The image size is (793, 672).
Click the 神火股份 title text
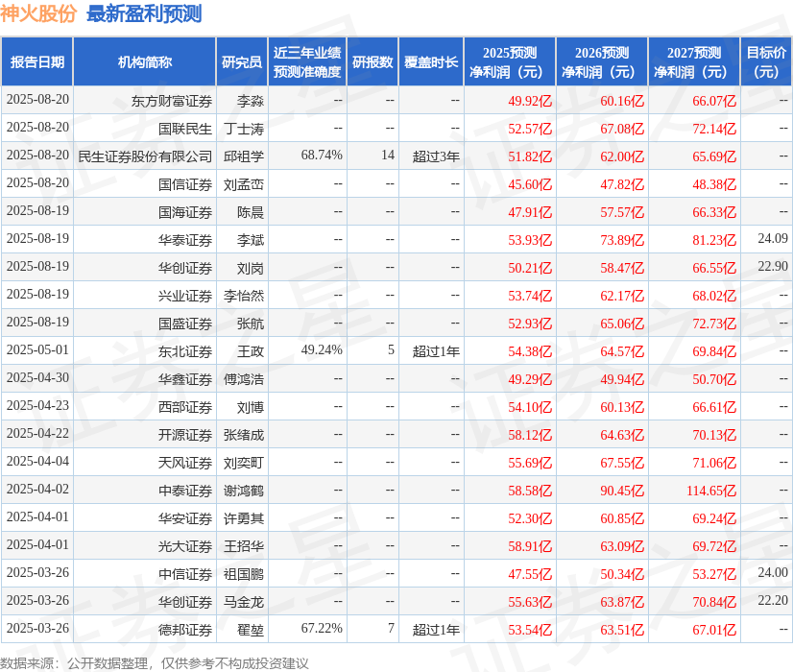[x=38, y=13]
